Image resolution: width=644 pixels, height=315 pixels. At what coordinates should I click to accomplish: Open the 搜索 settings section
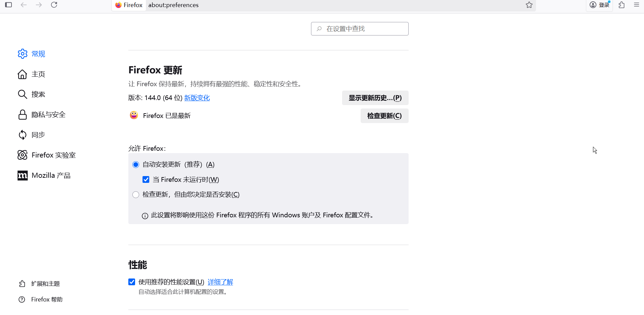point(38,94)
